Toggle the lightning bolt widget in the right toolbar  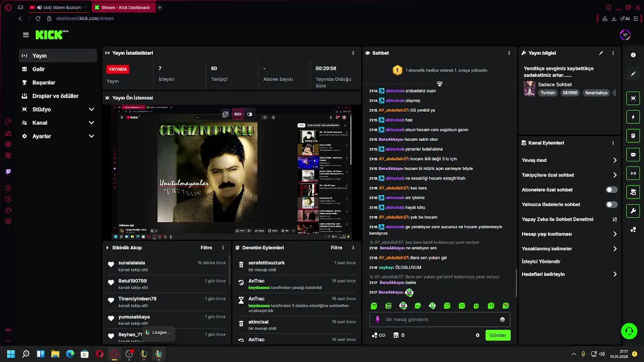[633, 117]
